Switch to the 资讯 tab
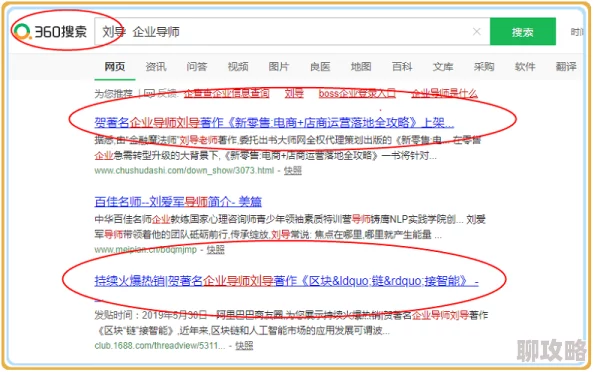 (x=156, y=67)
